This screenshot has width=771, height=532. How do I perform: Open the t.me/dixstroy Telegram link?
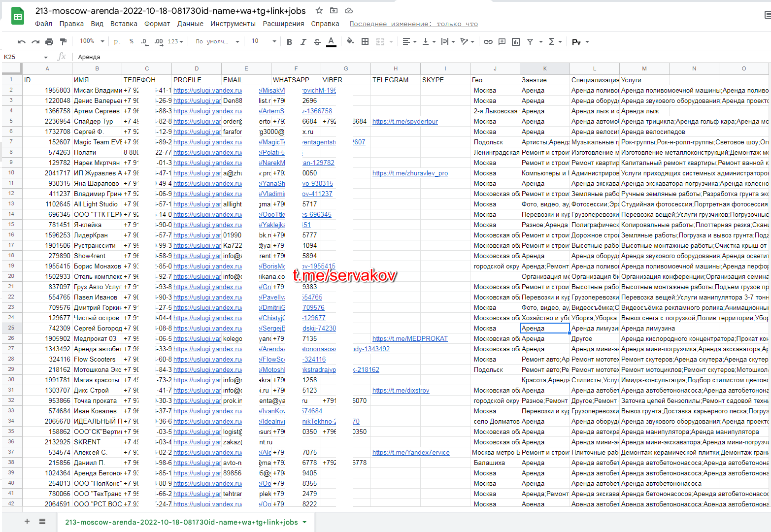click(401, 390)
